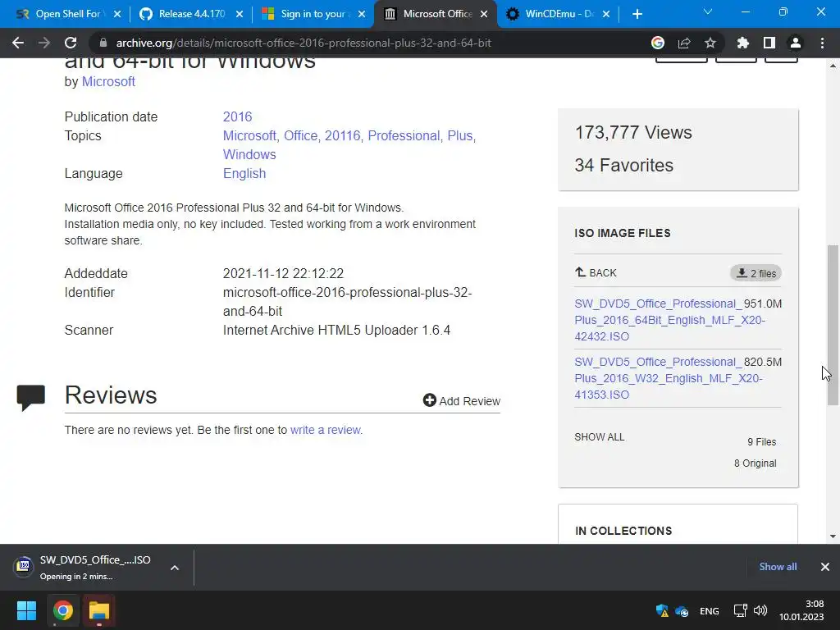Open the Windows topic link
Image resolution: width=840 pixels, height=630 pixels.
click(x=249, y=154)
